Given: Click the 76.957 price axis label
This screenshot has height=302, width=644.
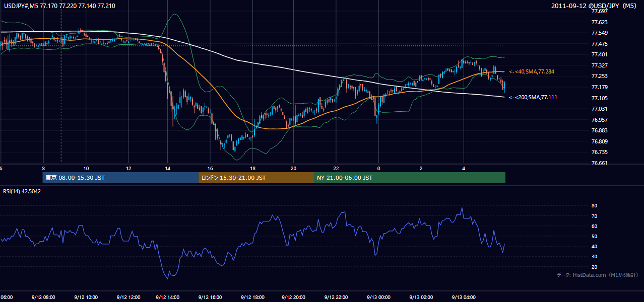Looking at the screenshot, I should pos(600,120).
